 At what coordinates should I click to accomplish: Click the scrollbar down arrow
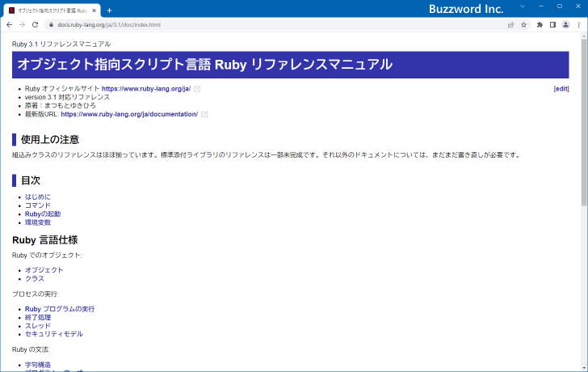coord(584,368)
